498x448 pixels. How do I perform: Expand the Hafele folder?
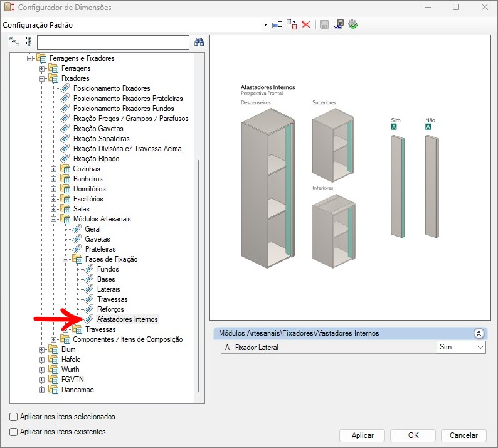pyautogui.click(x=41, y=360)
